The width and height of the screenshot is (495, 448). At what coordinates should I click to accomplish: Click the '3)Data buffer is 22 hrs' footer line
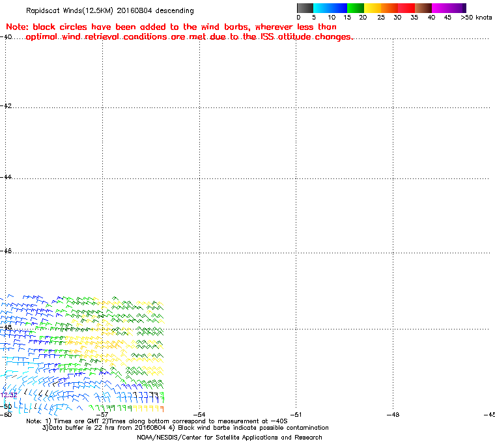[x=186, y=428]
